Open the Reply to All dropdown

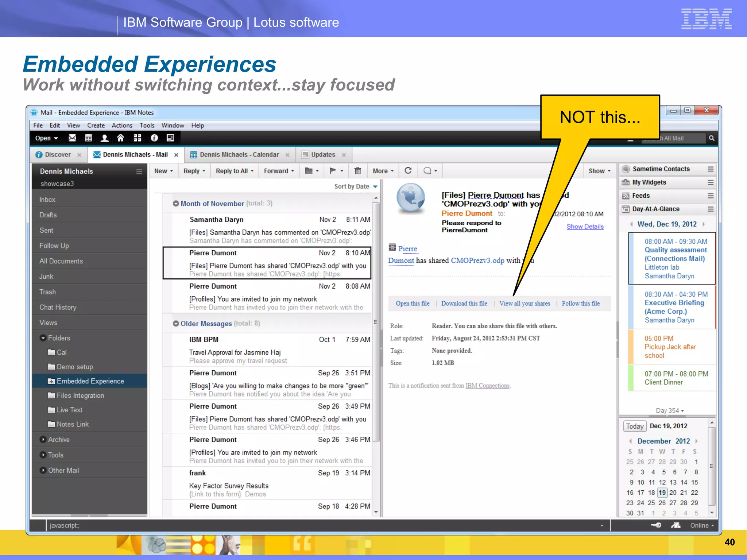click(x=235, y=171)
